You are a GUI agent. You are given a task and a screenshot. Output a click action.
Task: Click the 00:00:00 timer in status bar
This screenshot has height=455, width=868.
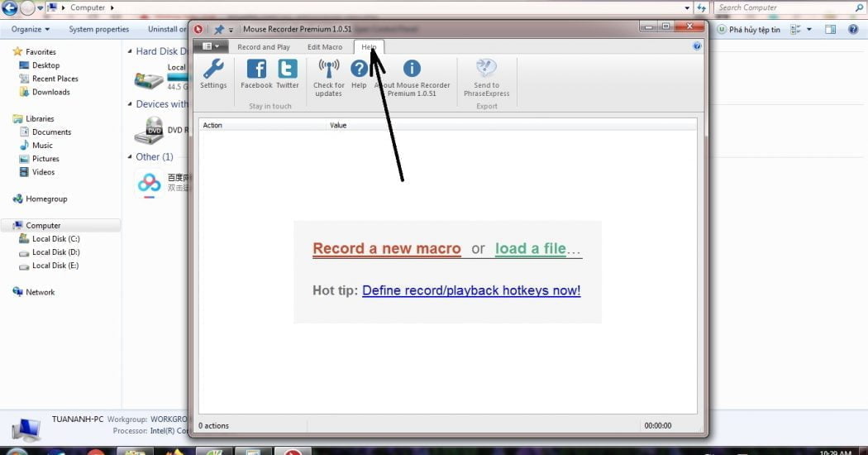pos(658,425)
